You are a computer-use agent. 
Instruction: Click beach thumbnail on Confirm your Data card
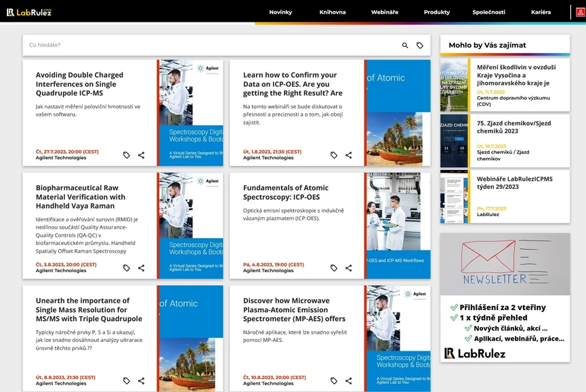tap(397, 113)
